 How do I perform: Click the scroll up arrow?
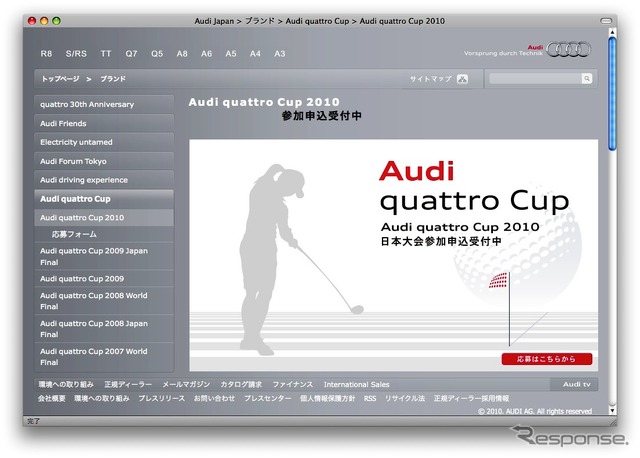612,31
